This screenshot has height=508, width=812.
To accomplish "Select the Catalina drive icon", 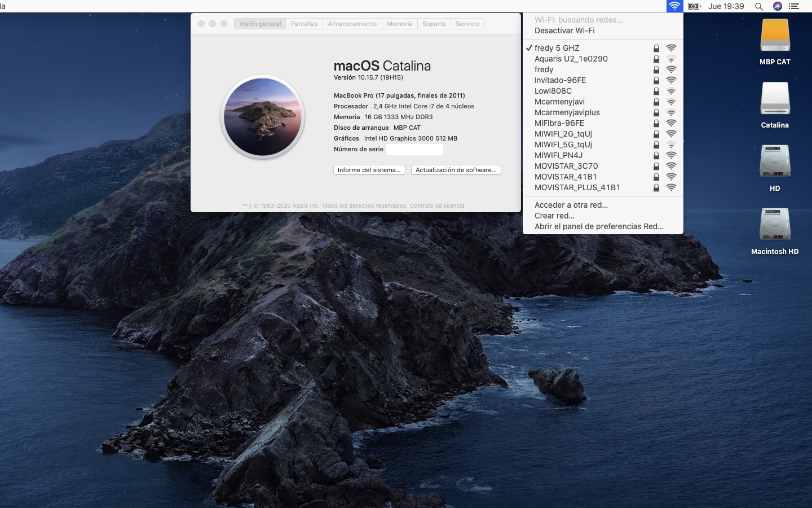I will pyautogui.click(x=775, y=99).
